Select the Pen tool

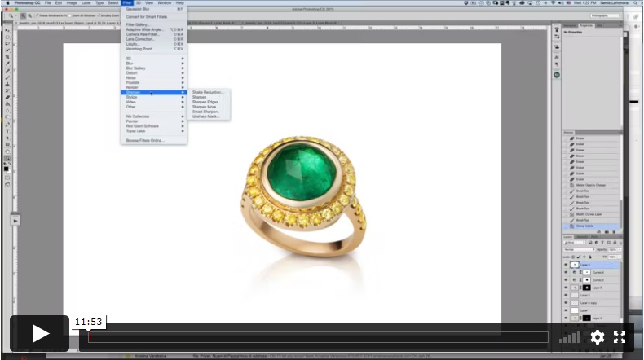point(7,125)
